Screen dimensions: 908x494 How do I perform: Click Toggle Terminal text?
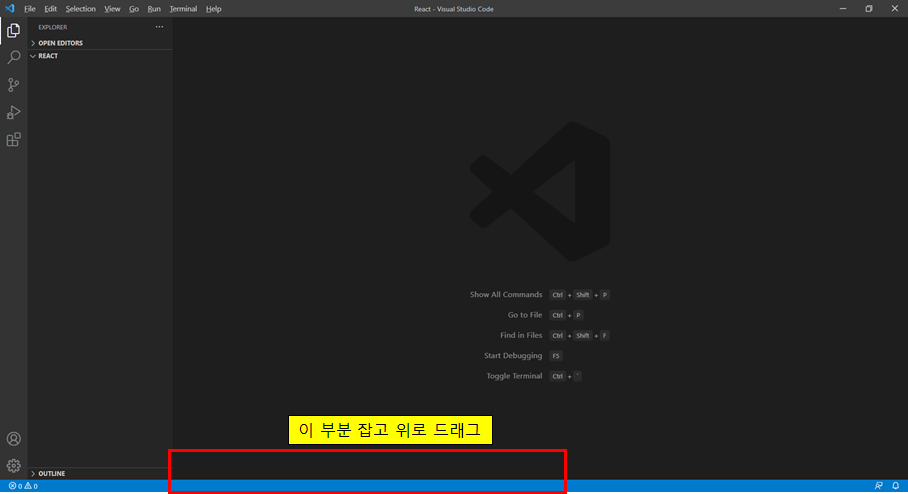pos(514,376)
